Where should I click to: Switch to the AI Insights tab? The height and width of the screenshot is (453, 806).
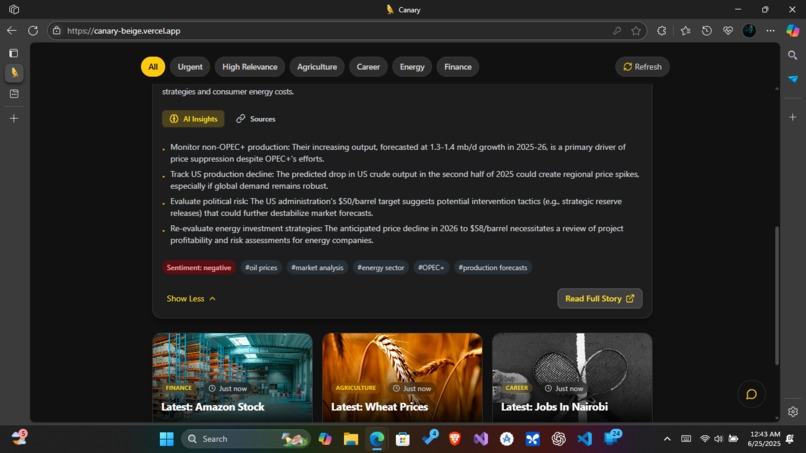[x=193, y=119]
